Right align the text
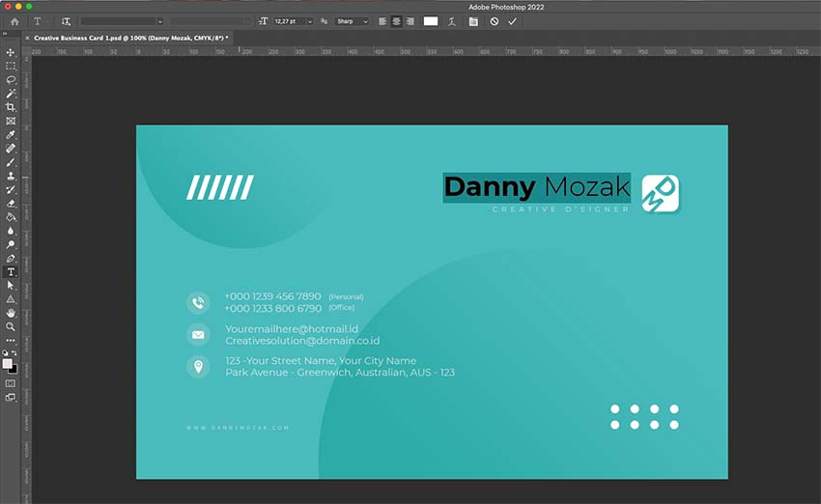This screenshot has height=504, width=821. coord(410,21)
